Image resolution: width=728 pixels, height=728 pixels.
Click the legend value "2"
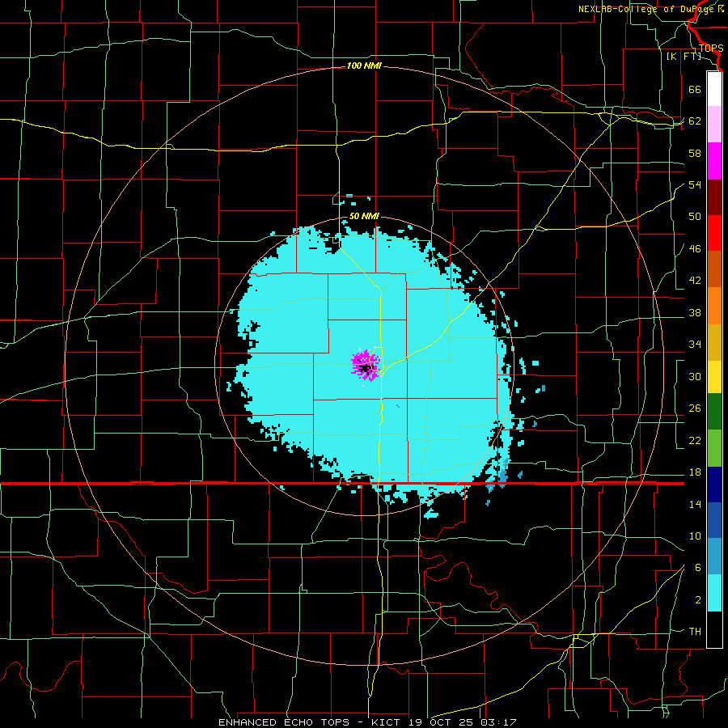point(698,600)
